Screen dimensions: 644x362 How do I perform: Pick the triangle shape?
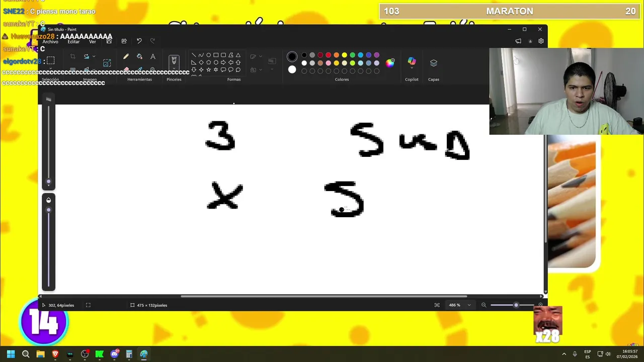coord(238,55)
